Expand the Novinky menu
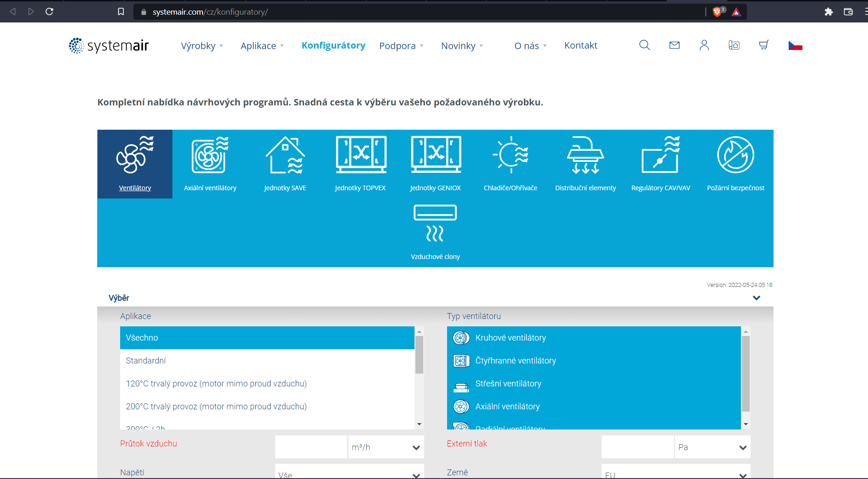Screen dimensions: 868x479 (462, 46)
